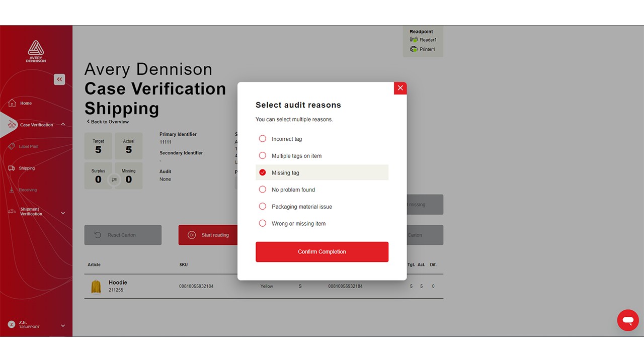This screenshot has height=362, width=644.
Task: Click Z.E. T2SUPPORT user name
Action: pyautogui.click(x=29, y=325)
